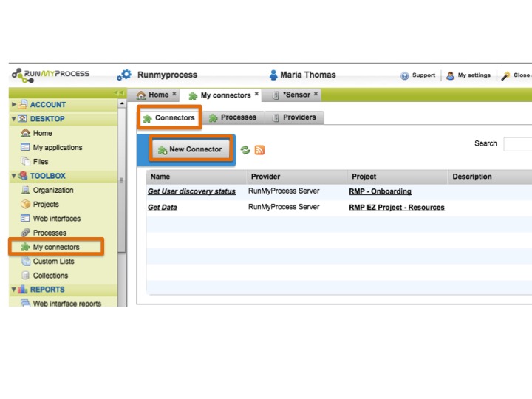Click the sidebar scroll up arrow
The width and height of the screenshot is (532, 399).
coord(122,103)
